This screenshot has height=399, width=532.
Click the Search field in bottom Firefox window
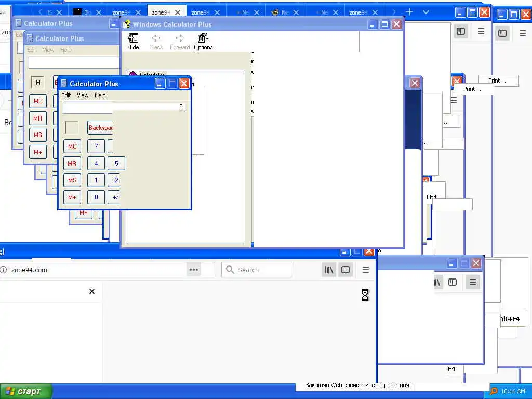(257, 270)
